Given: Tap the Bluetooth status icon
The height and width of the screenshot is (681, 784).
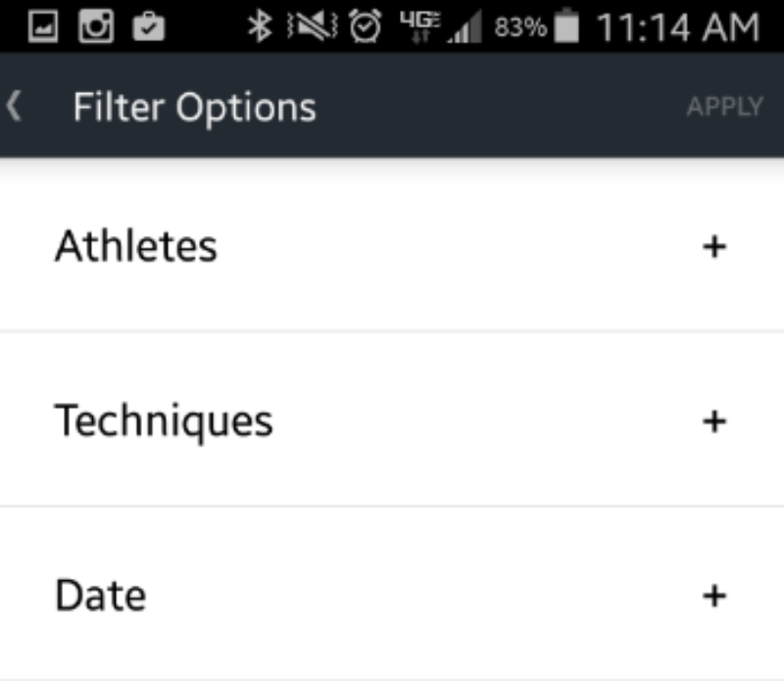Looking at the screenshot, I should [x=260, y=26].
